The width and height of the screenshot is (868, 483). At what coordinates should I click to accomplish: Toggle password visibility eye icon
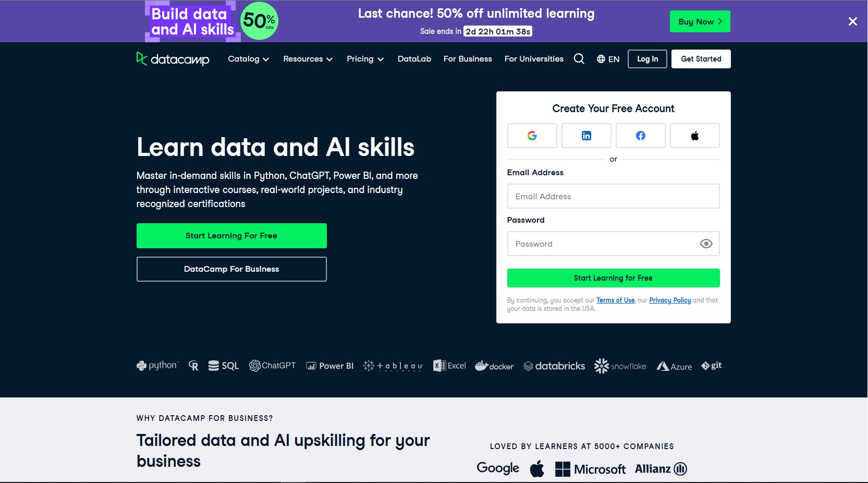706,244
